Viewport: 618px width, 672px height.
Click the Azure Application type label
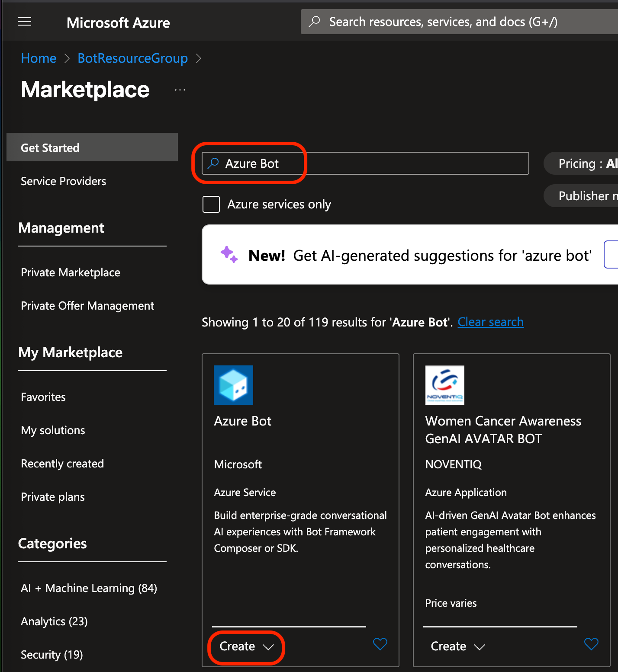466,493
